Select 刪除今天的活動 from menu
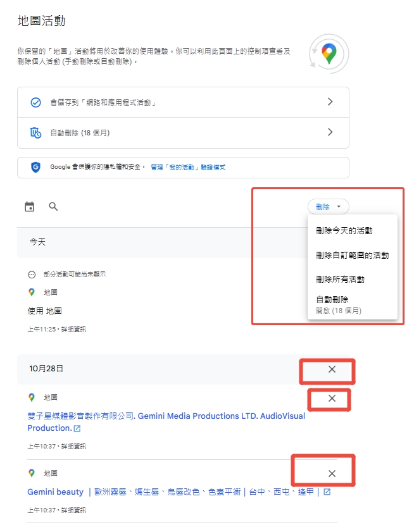Screen dimensions: 414x532 [352, 231]
